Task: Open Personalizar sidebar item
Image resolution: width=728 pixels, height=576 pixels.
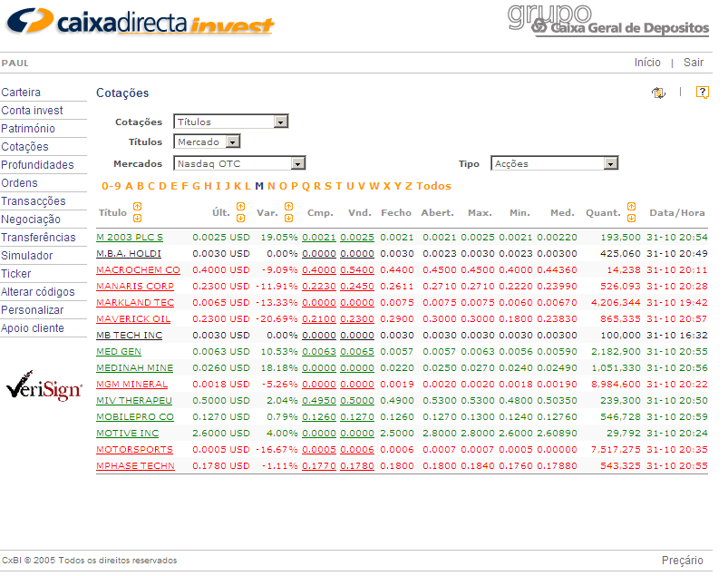Action: pyautogui.click(x=33, y=310)
